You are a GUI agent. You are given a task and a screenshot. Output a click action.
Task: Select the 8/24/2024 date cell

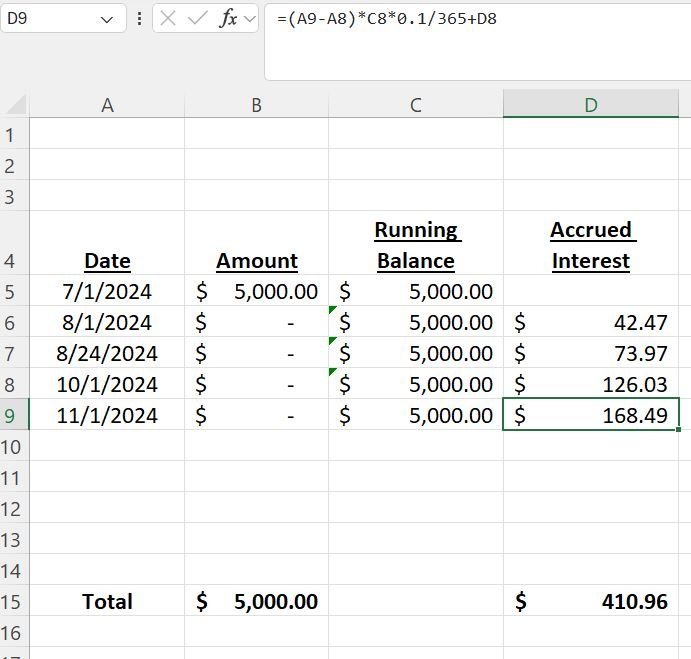point(107,353)
